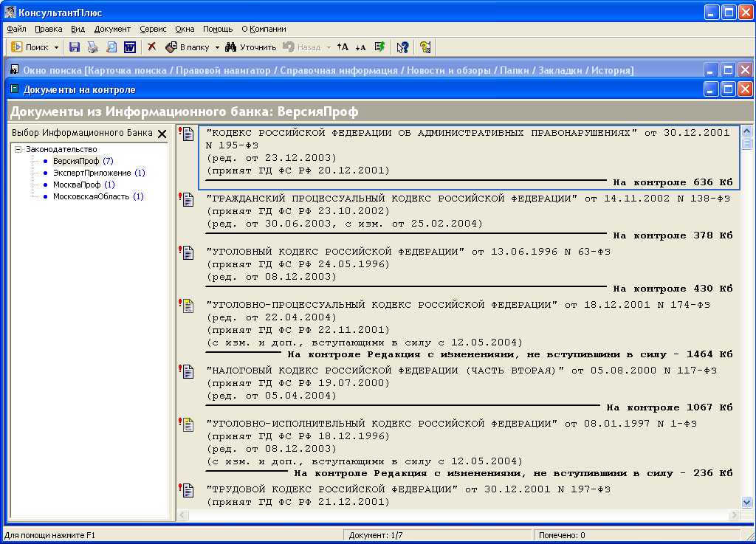Collapse the Законодательство tree node
Viewport: 756px width, 544px height.
[18, 149]
